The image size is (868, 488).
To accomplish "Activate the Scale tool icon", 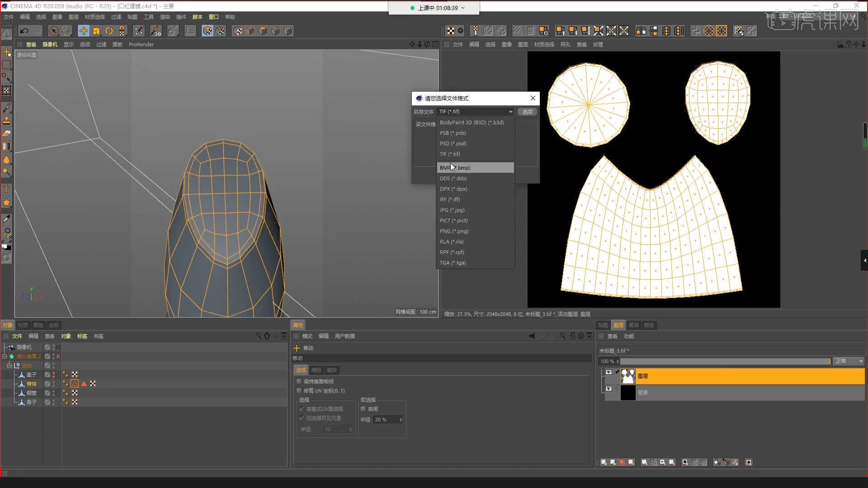I will (96, 31).
